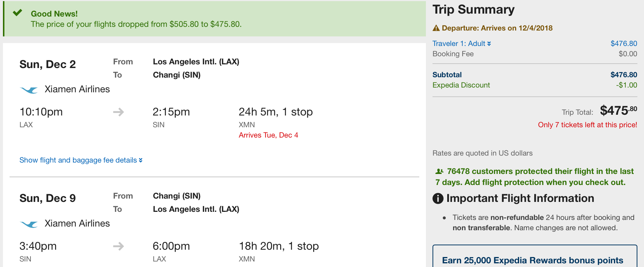This screenshot has width=644, height=267.
Task: Click the Trip Total price $475.80
Action: [x=618, y=110]
